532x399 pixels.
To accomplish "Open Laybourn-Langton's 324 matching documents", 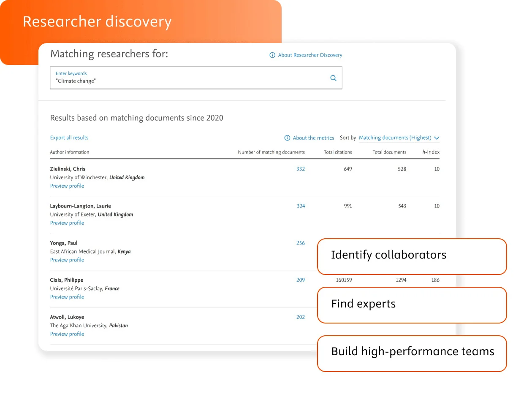I will click(301, 206).
